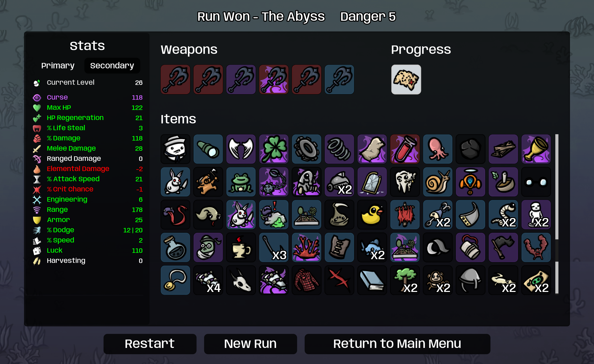Viewport: 594px width, 364px height.
Task: Return to Main Menu
Action: point(397,344)
